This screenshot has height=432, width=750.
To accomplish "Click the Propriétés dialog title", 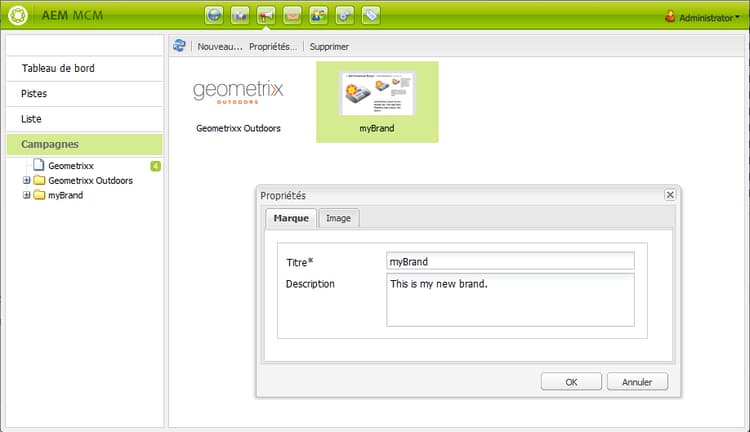I will point(283,196).
